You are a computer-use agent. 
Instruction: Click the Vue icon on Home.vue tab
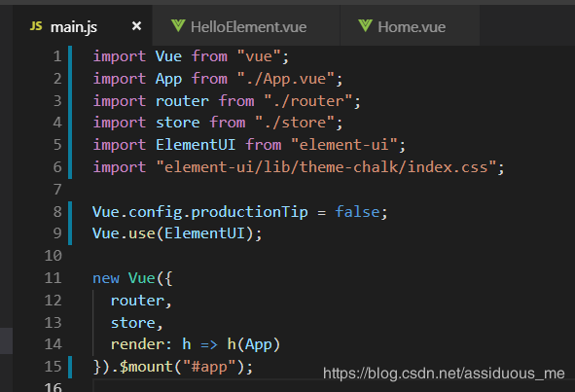[365, 26]
